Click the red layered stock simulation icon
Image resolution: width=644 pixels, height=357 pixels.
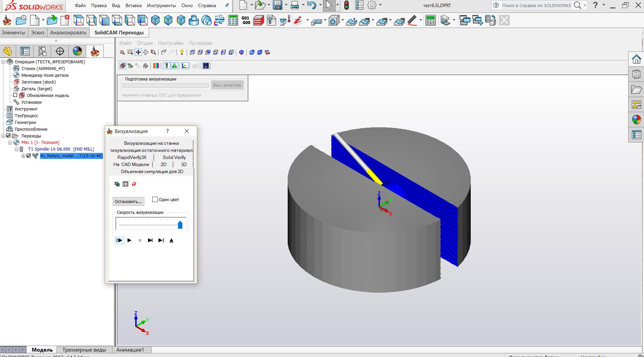click(259, 21)
